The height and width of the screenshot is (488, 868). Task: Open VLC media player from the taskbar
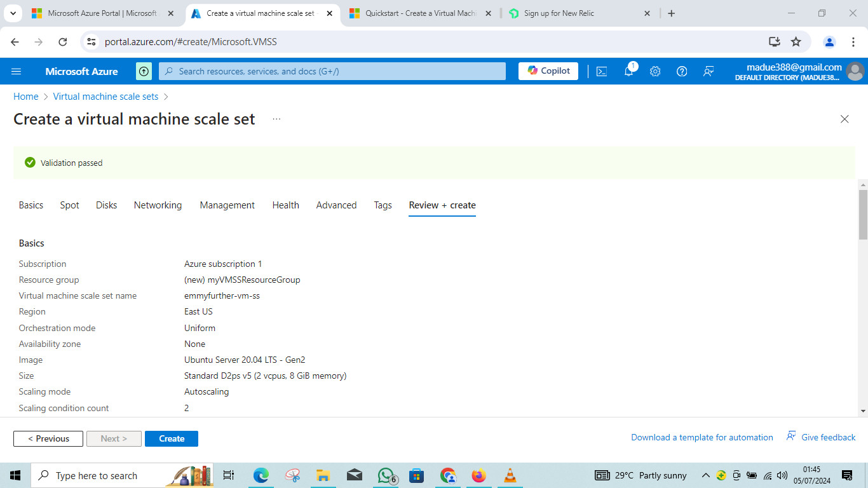(510, 475)
